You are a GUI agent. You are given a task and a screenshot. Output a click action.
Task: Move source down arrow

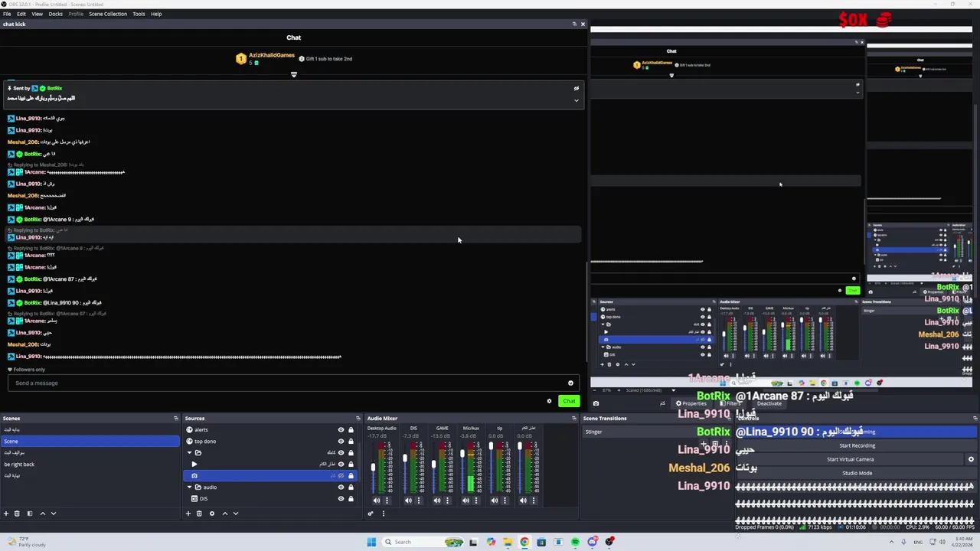(235, 514)
